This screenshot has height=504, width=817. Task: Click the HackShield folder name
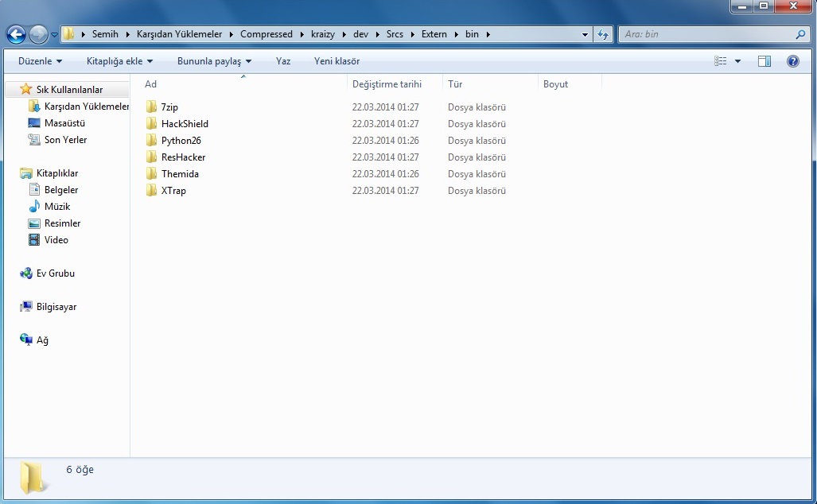pyautogui.click(x=185, y=124)
